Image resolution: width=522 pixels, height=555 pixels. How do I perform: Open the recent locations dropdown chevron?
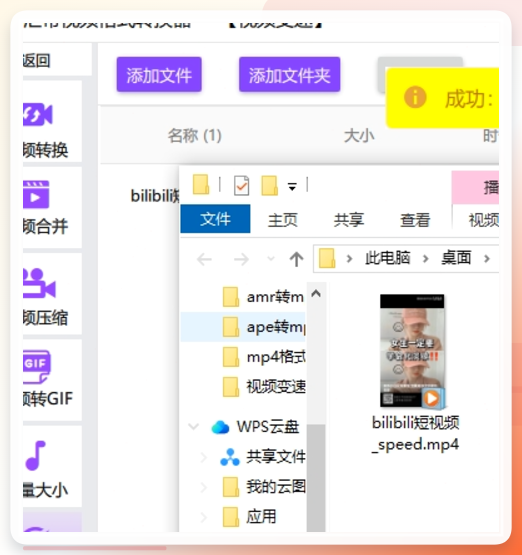coord(271,259)
